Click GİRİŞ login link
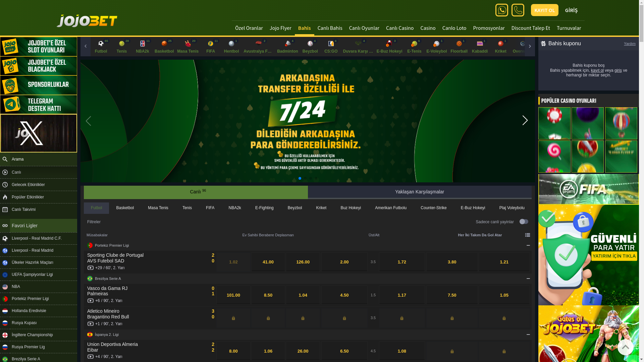The width and height of the screenshot is (644, 362). tap(571, 10)
